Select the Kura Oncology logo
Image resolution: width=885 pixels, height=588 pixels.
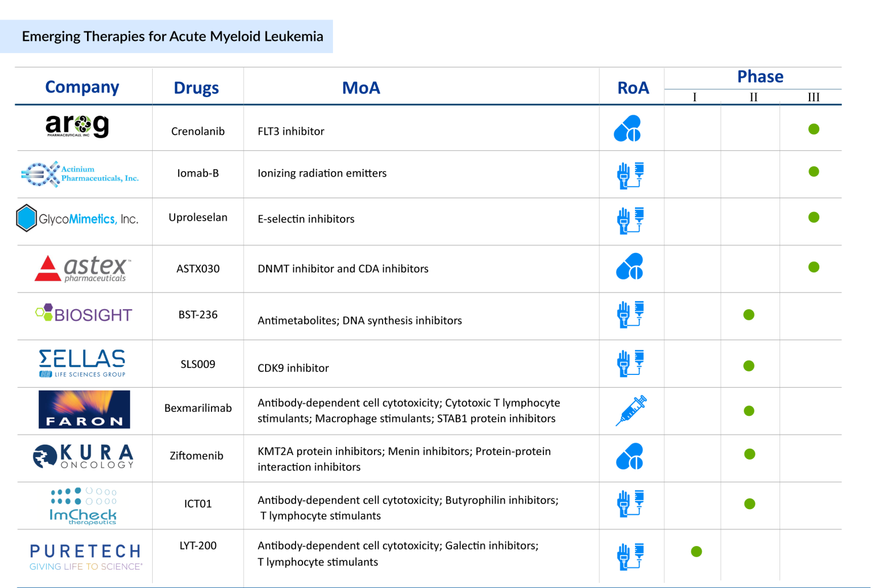coord(83,456)
